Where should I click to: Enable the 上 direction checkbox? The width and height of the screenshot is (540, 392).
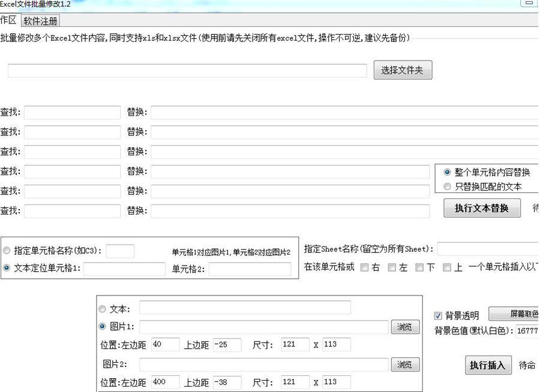click(446, 267)
